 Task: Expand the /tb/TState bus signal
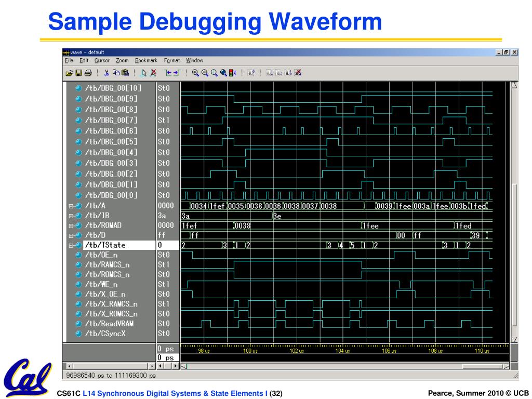[71, 245]
